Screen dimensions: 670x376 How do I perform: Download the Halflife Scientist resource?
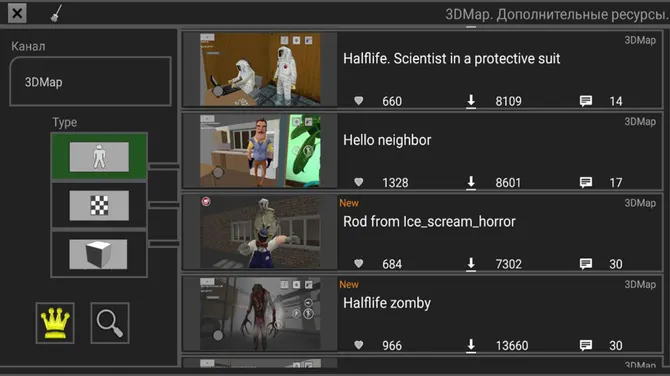click(x=471, y=101)
